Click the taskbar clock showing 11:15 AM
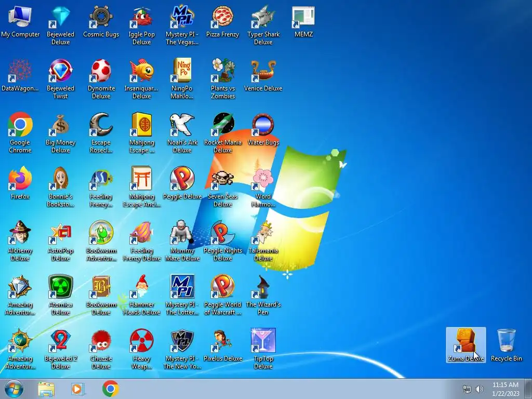The image size is (532, 399). [x=506, y=389]
